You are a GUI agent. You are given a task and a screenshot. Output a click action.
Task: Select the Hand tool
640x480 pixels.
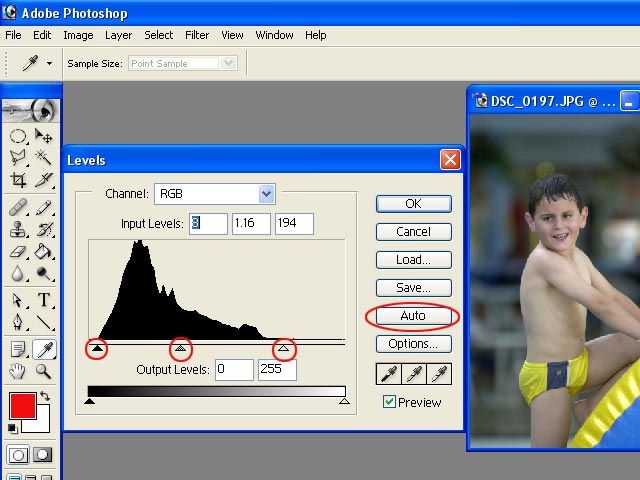pyautogui.click(x=18, y=371)
